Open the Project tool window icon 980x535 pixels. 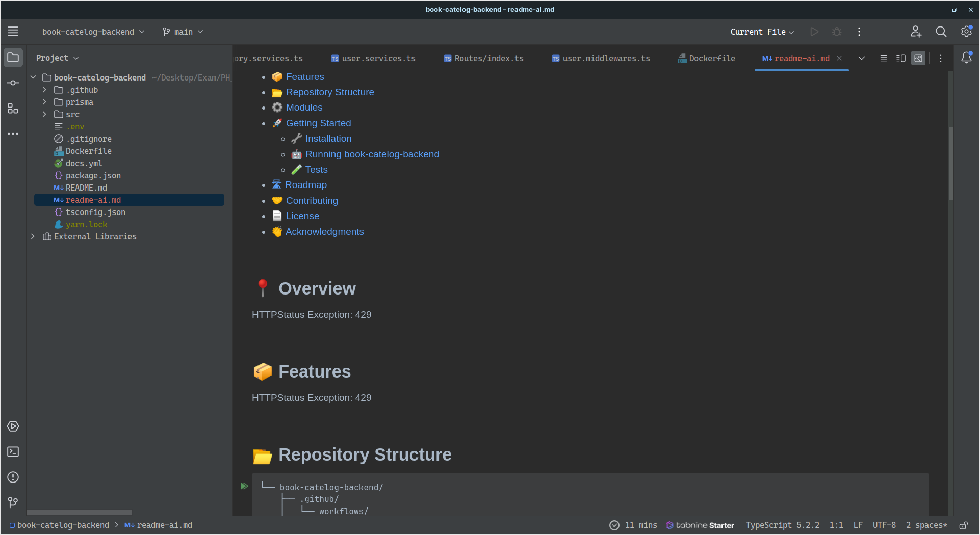pyautogui.click(x=13, y=58)
